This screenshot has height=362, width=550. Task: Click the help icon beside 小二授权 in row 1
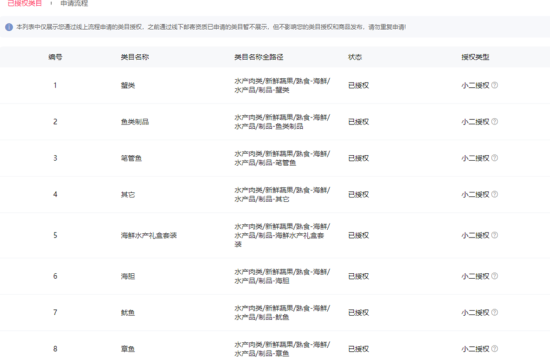point(495,85)
